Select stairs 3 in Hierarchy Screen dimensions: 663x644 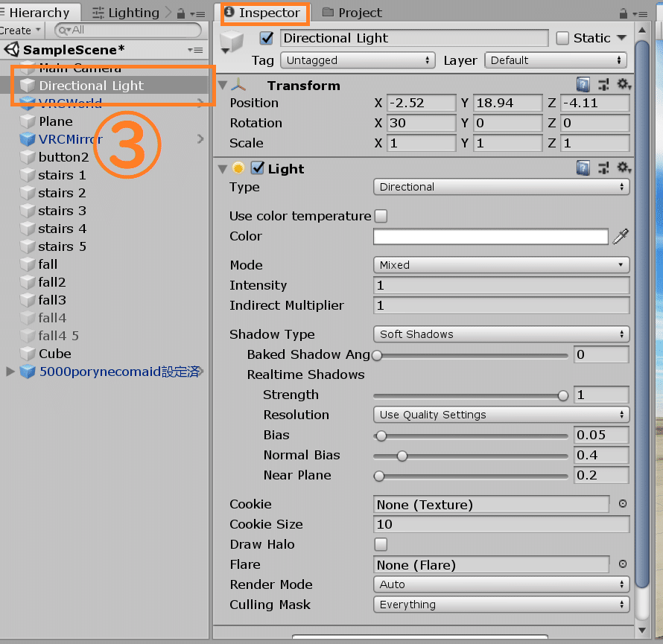[62, 211]
